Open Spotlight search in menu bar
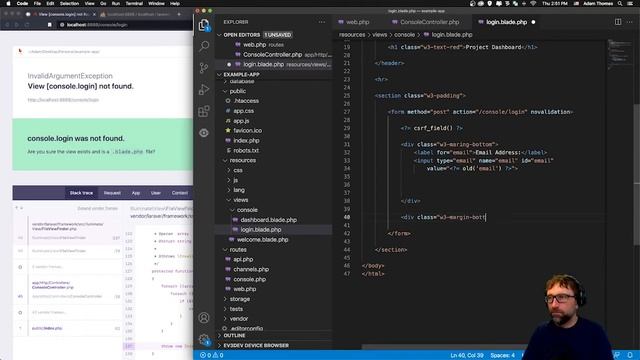The height and width of the screenshot is (360, 640). [620, 3]
